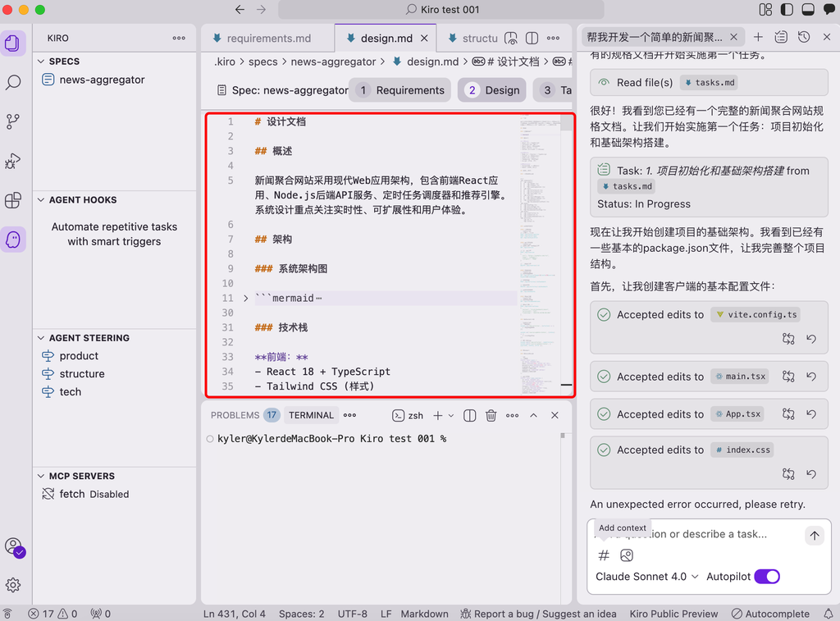Viewport: 840px width, 621px height.
Task: Click Ln 431, Col 4 in status bar
Action: tap(234, 614)
